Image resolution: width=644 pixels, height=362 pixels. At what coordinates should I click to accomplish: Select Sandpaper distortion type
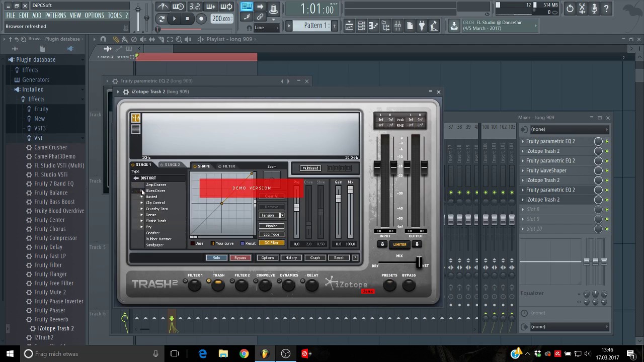click(x=154, y=245)
